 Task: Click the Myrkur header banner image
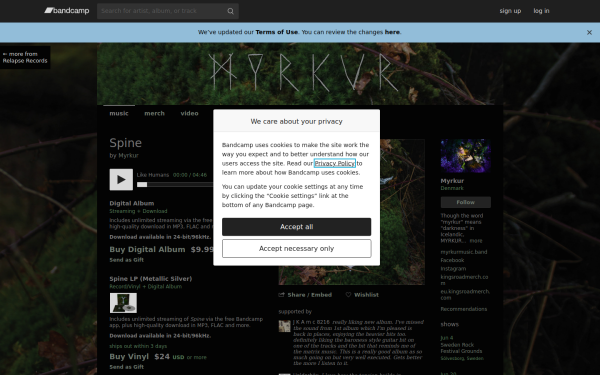pos(300,73)
